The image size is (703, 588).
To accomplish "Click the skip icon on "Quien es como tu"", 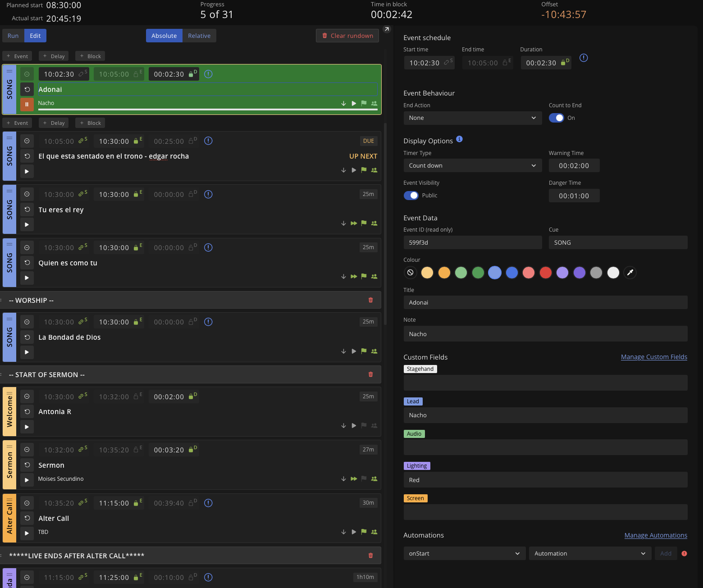I will (x=353, y=276).
